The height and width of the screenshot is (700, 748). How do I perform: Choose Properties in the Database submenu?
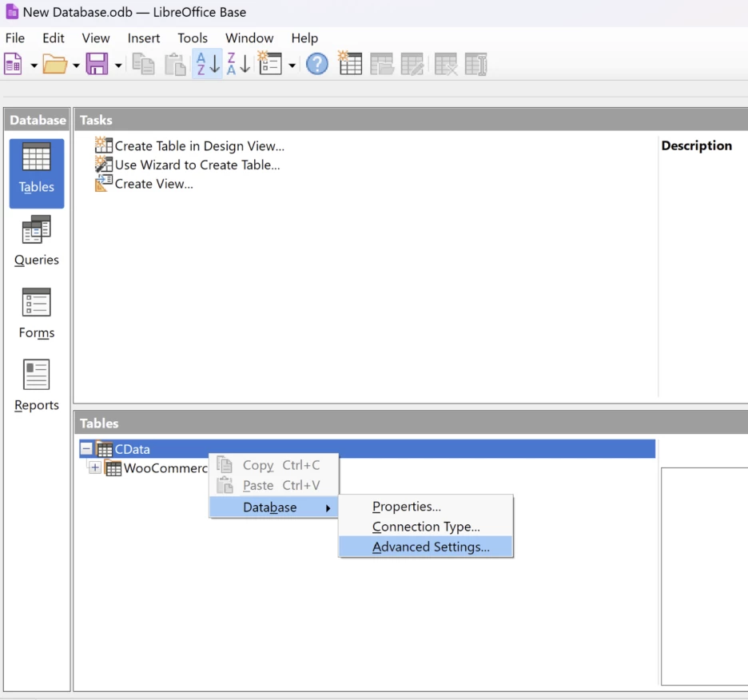(425, 507)
